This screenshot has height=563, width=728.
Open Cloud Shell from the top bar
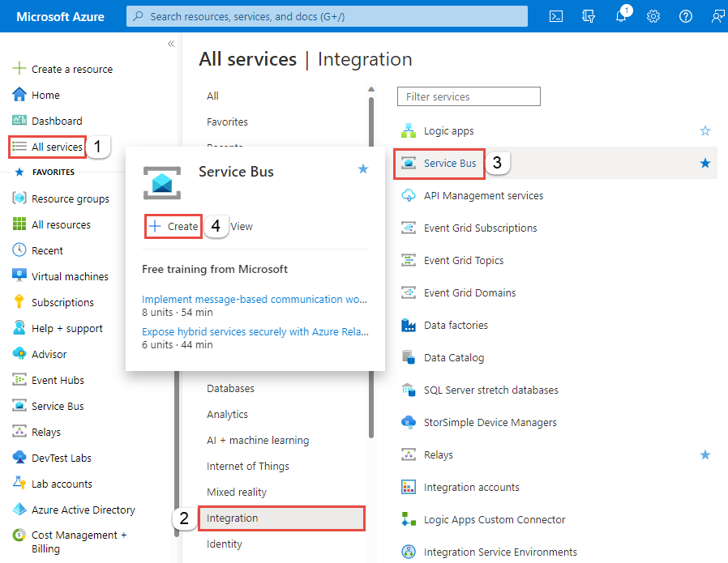[556, 16]
